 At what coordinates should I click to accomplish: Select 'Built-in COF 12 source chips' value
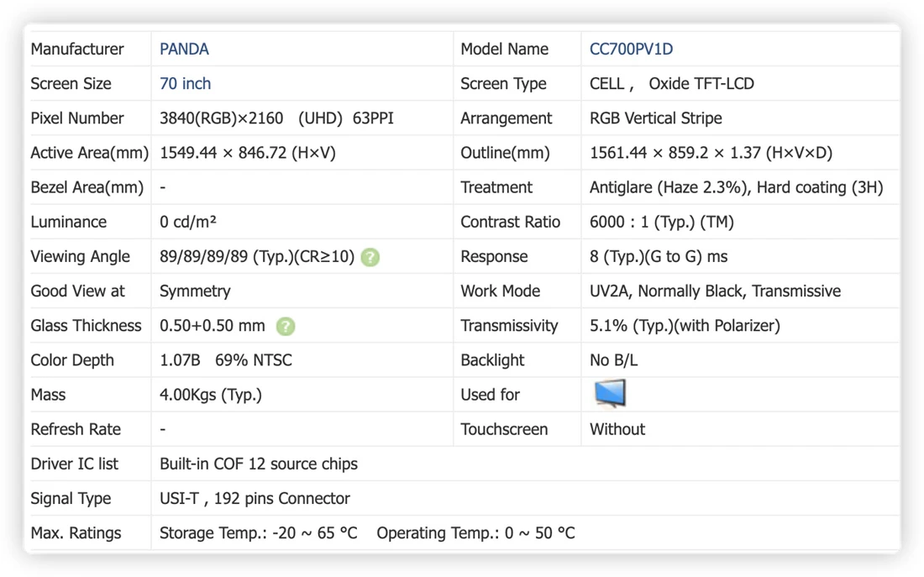(x=259, y=464)
